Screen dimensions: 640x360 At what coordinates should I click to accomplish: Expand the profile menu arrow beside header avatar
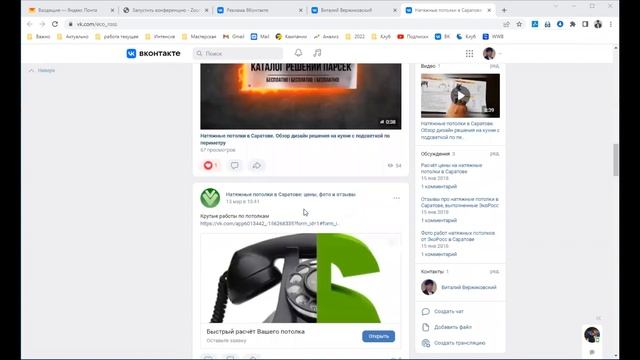point(500,54)
